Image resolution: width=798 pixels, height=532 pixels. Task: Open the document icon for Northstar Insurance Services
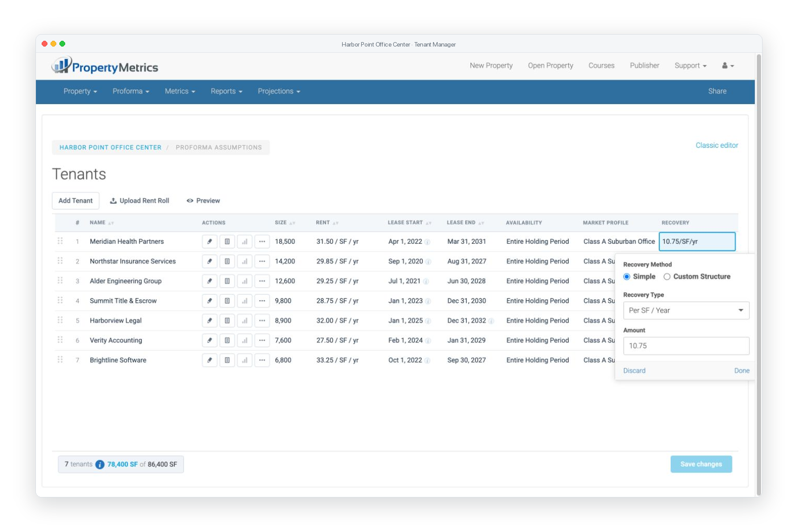click(227, 261)
